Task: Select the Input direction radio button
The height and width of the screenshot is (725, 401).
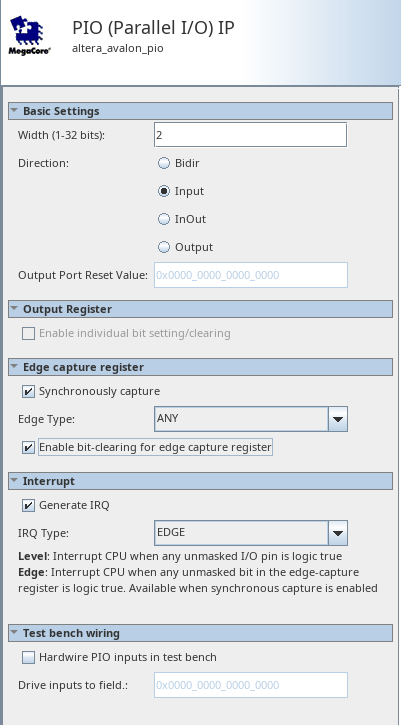Action: point(164,191)
